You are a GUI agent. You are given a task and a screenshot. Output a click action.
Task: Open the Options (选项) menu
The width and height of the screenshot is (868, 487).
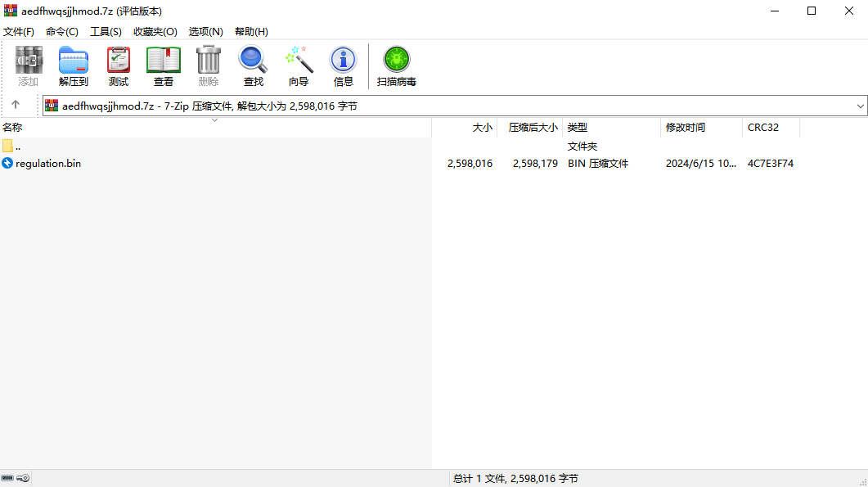tap(205, 32)
